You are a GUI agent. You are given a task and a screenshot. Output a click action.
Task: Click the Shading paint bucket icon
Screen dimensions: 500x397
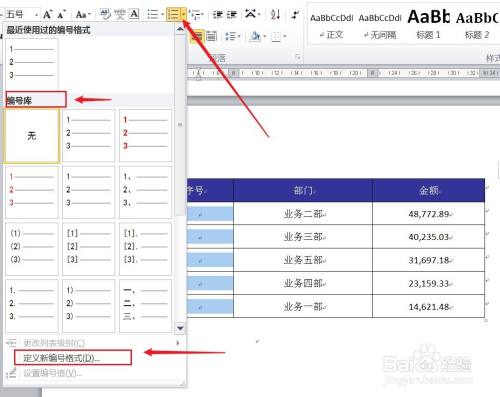[x=255, y=36]
